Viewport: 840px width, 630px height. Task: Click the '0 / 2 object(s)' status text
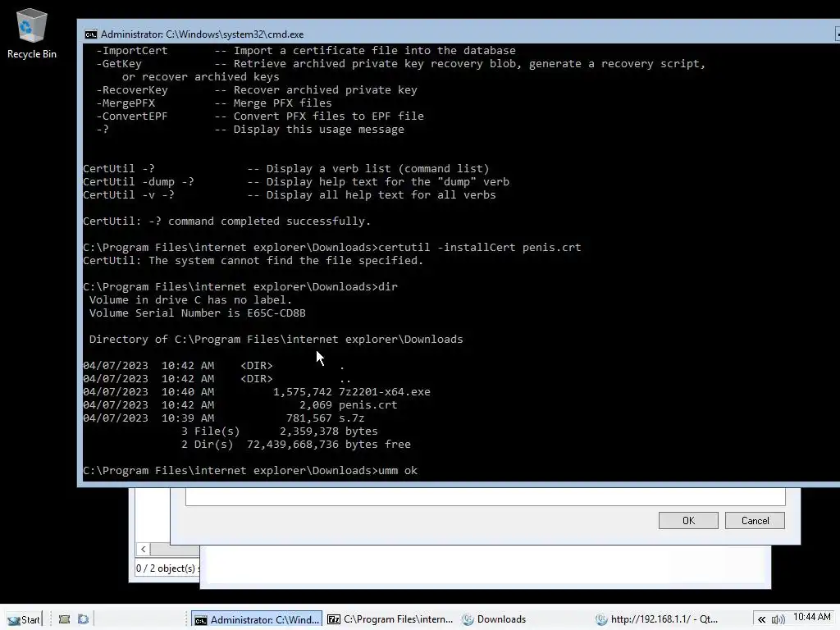(x=166, y=568)
